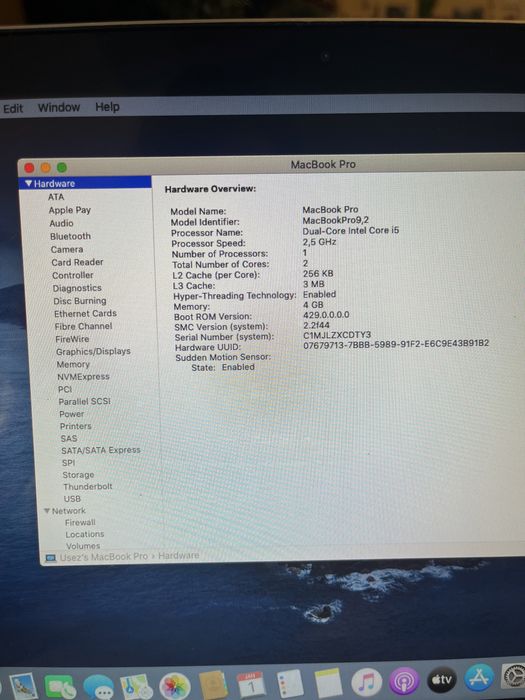Show Storage information
The image size is (525, 700).
point(79,475)
